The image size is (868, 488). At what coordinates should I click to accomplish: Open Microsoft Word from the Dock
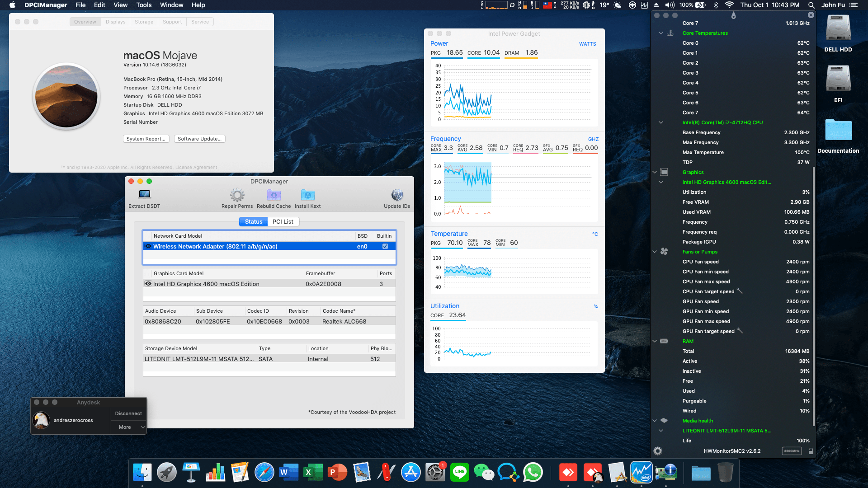[x=289, y=473]
